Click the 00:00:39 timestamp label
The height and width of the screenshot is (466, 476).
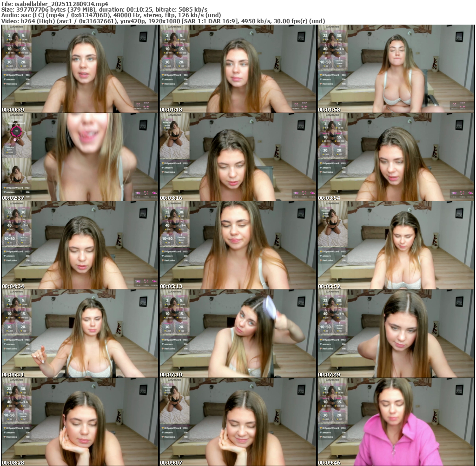[x=13, y=110]
